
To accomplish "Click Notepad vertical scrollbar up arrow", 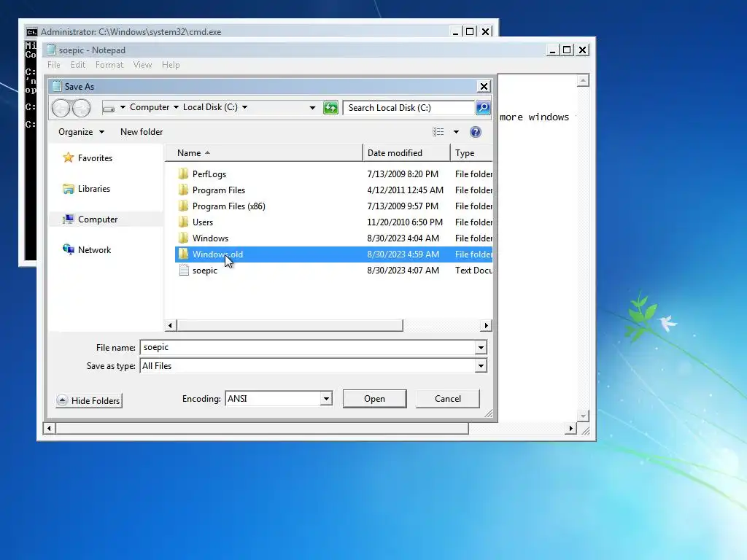I will point(583,80).
